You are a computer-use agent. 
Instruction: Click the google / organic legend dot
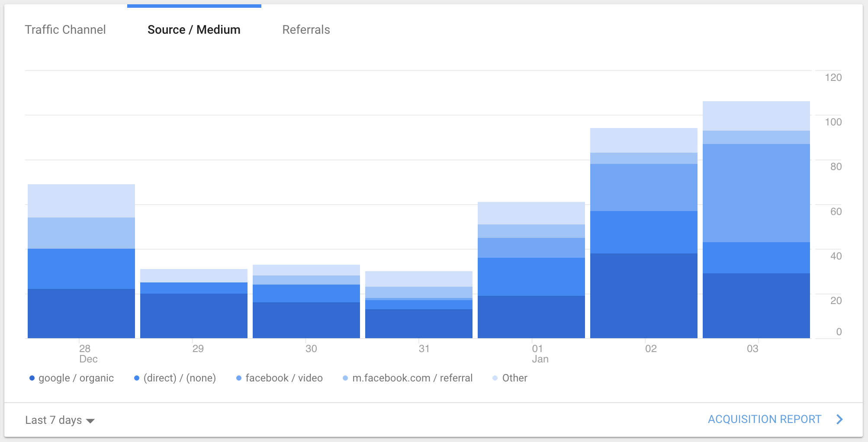coord(32,378)
